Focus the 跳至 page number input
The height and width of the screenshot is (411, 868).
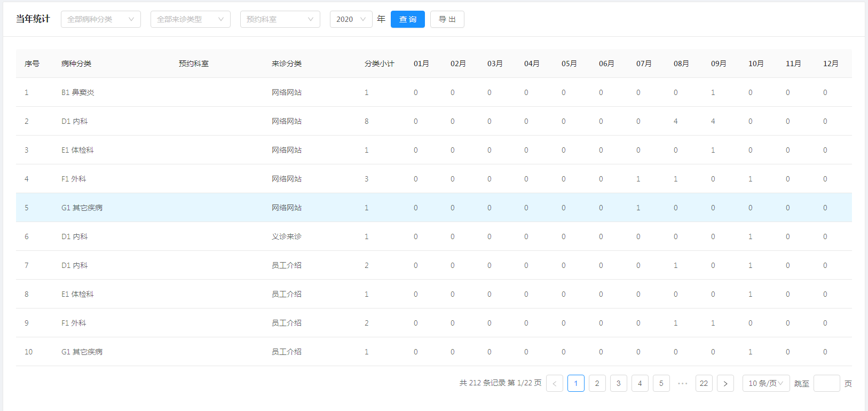[827, 383]
